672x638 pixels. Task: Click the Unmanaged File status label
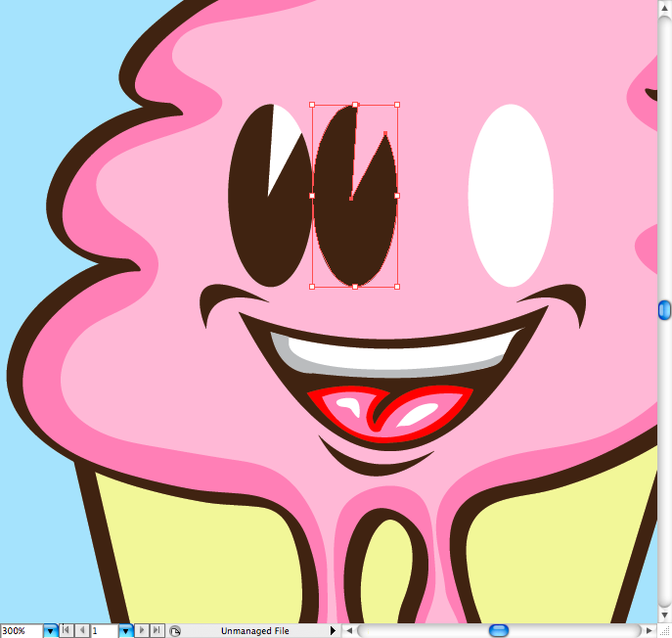pyautogui.click(x=254, y=631)
